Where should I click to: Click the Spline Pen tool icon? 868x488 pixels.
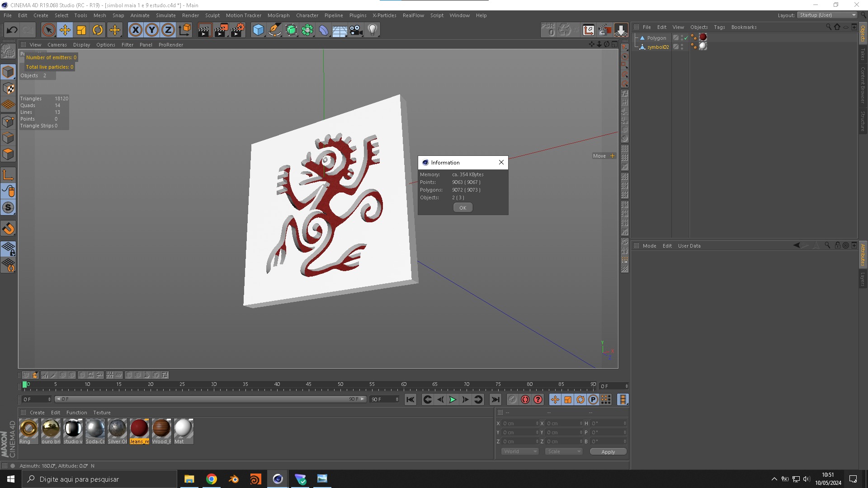(x=274, y=30)
